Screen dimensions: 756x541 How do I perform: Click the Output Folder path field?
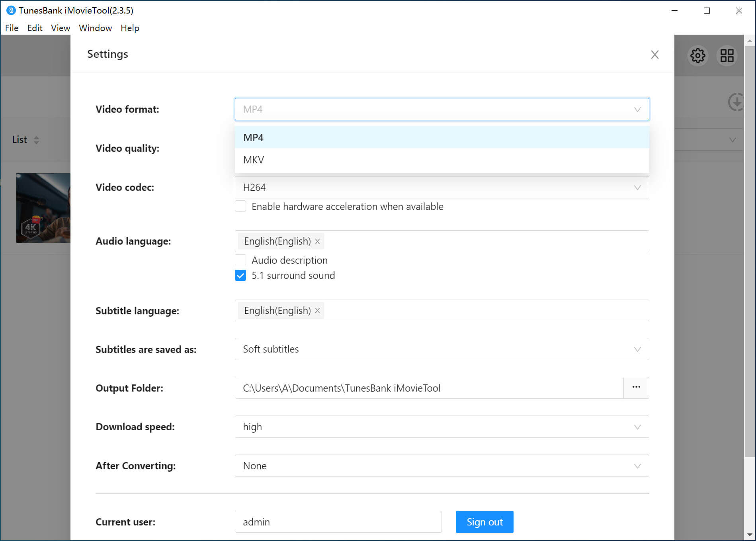tap(429, 388)
